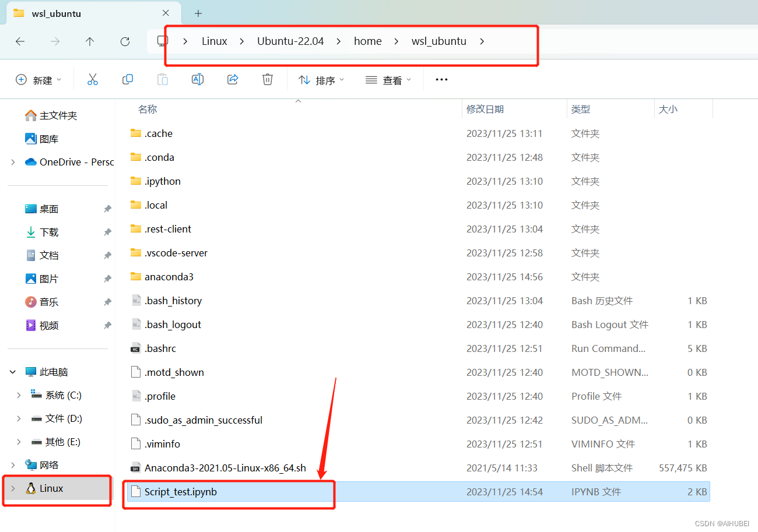
Task: Click the PC monitor icon in address bar
Action: tap(163, 41)
